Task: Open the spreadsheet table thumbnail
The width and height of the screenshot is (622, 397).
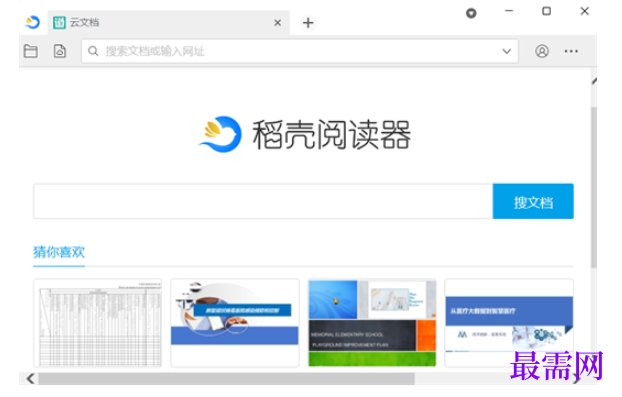Action: pos(98,323)
